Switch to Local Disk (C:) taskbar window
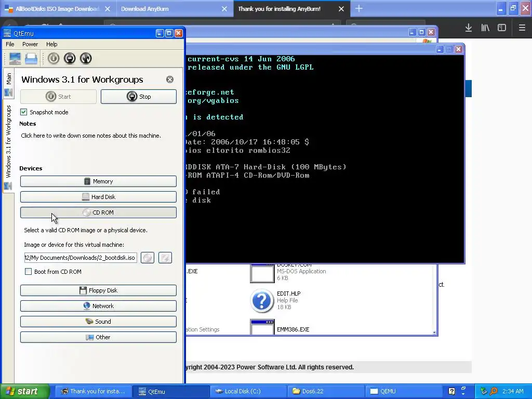This screenshot has height=399, width=532. [247, 392]
